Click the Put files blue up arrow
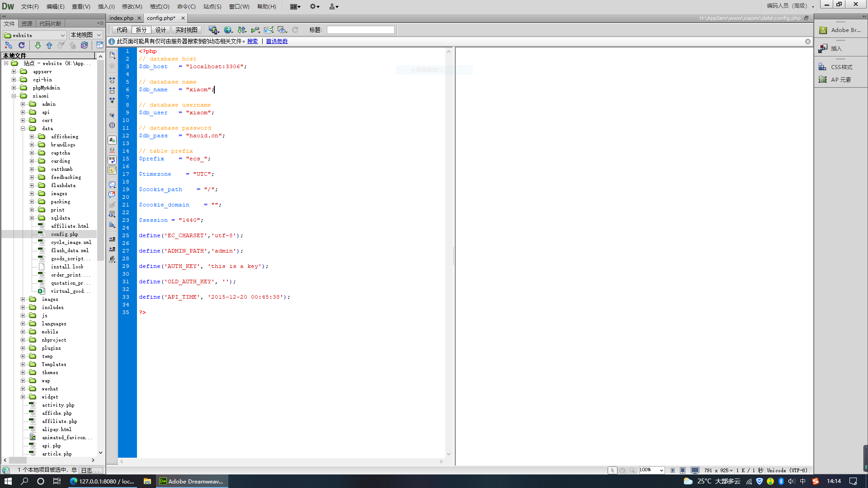 pyautogui.click(x=49, y=45)
